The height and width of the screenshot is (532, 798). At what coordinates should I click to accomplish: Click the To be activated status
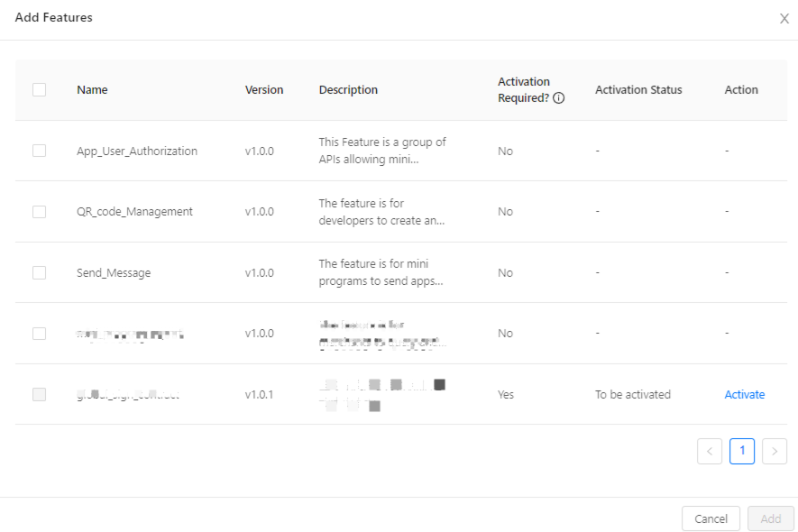632,394
